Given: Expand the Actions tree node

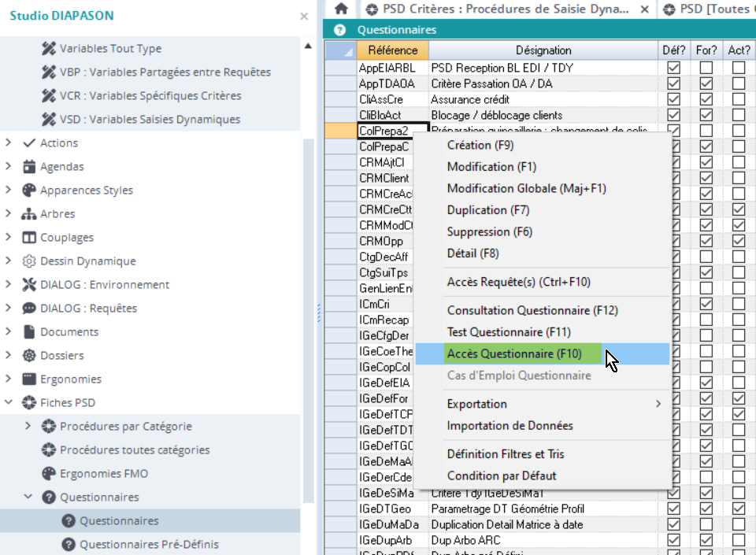Looking at the screenshot, I should 9,143.
